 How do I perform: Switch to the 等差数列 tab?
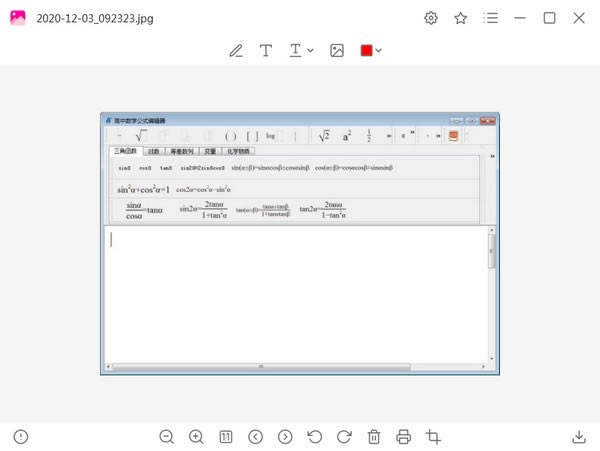pos(182,151)
